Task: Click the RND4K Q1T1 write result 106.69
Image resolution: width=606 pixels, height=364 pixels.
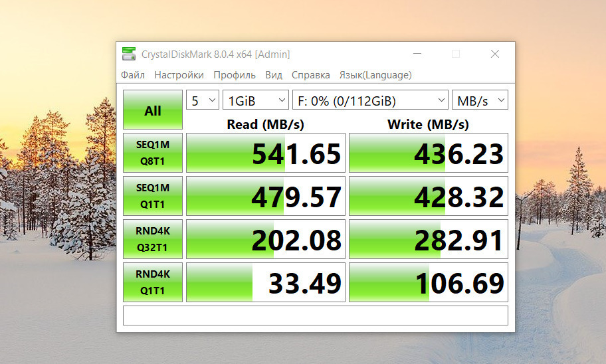Action: tap(428, 282)
